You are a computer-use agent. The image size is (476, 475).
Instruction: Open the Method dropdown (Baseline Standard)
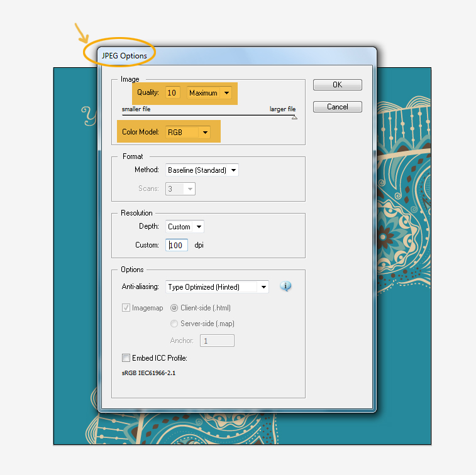(x=202, y=170)
